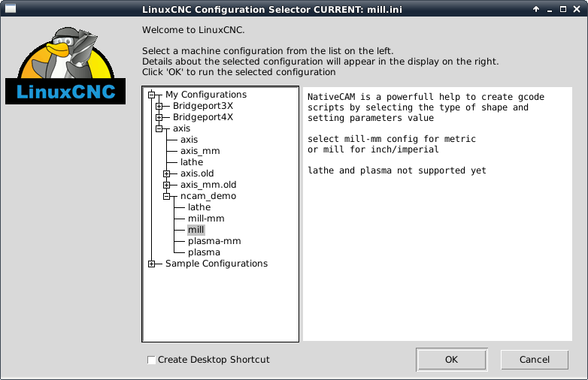Select the My Configurations label
The image size is (588, 380).
tap(206, 95)
